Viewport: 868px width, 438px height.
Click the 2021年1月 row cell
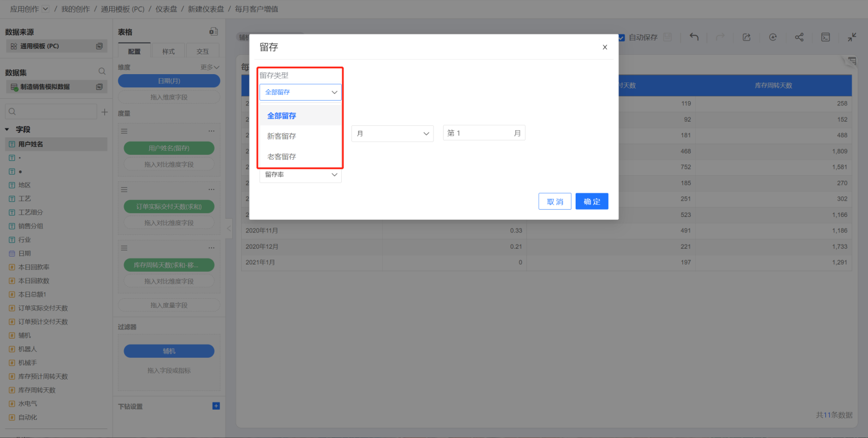pos(312,263)
